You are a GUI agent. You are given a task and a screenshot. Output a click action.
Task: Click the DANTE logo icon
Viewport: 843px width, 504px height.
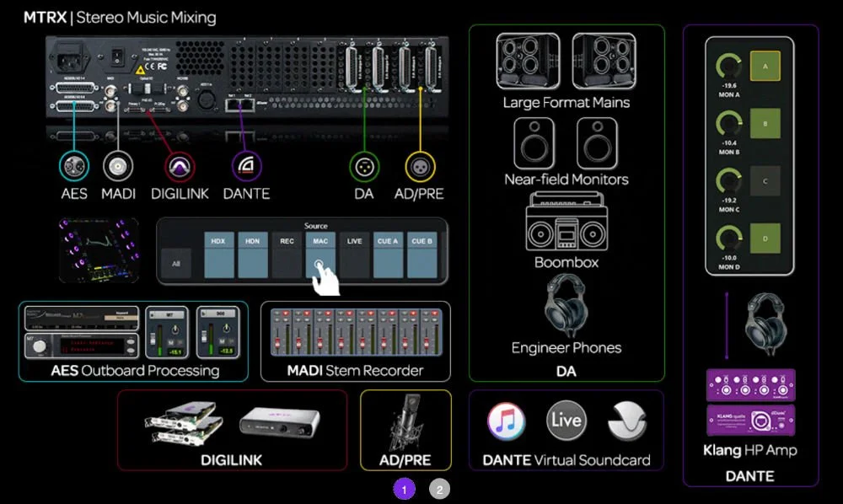[246, 167]
